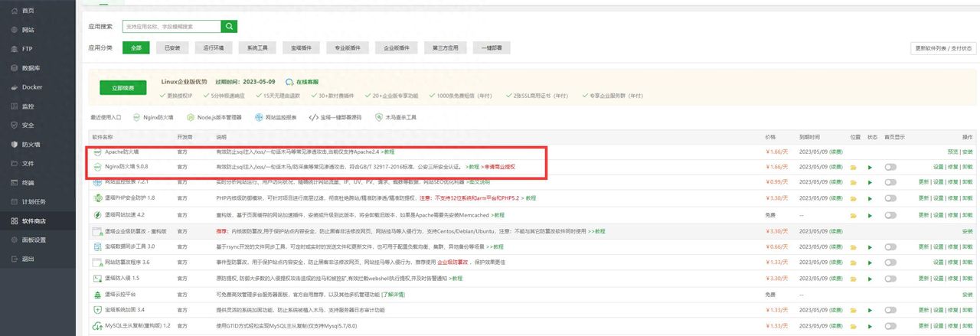The height and width of the screenshot is (336, 980).
Task: Open folder location for 堡塔网站加速 row
Action: click(854, 215)
